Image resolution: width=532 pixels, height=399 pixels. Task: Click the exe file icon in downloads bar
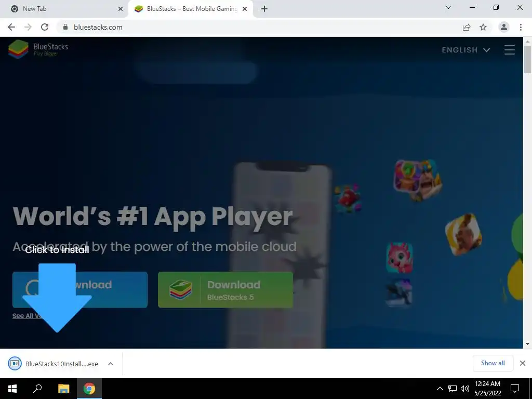[15, 363]
